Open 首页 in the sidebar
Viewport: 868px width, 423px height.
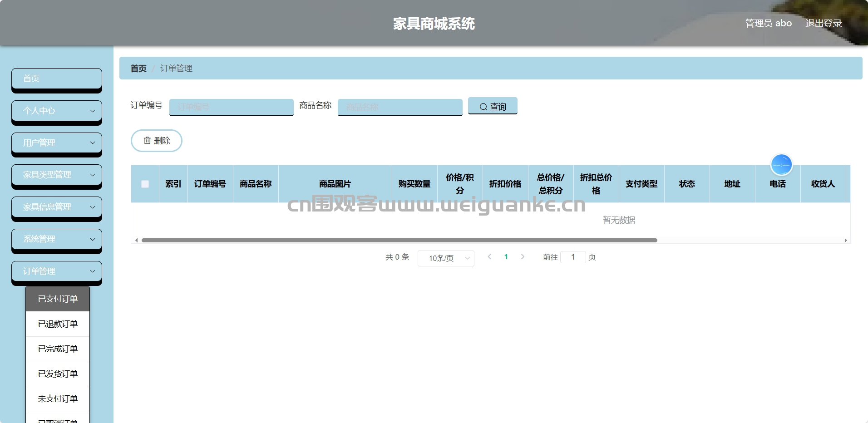pyautogui.click(x=57, y=79)
